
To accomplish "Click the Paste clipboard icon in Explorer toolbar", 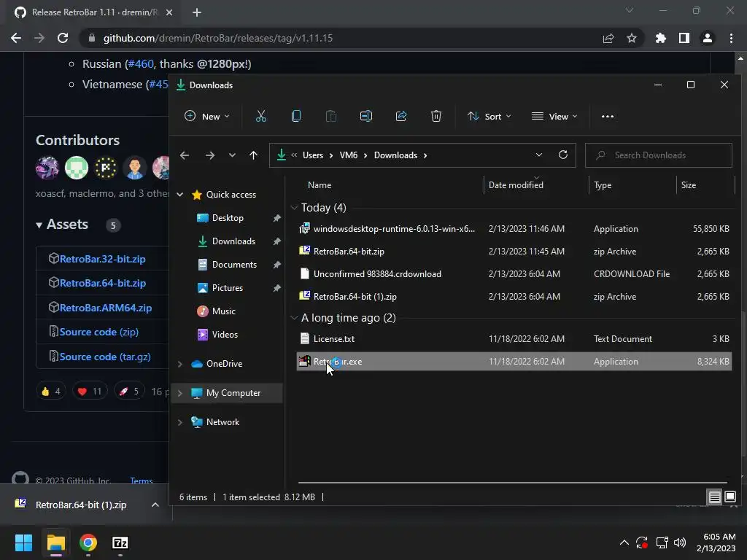I will point(330,116).
